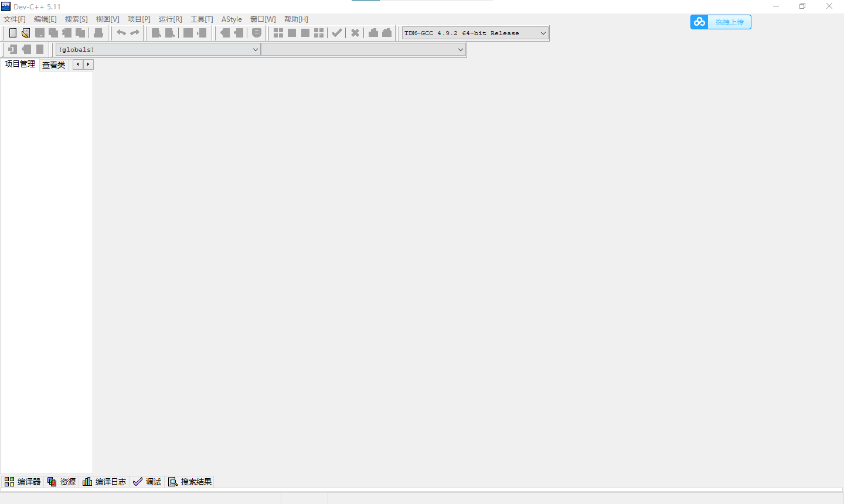Click the X Stop Execution icon

[x=355, y=33]
